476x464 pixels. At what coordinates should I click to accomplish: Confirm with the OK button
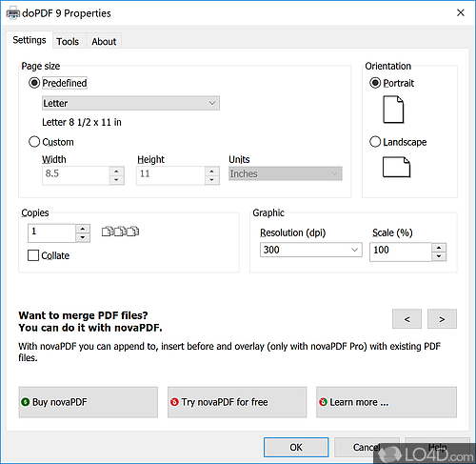296,447
